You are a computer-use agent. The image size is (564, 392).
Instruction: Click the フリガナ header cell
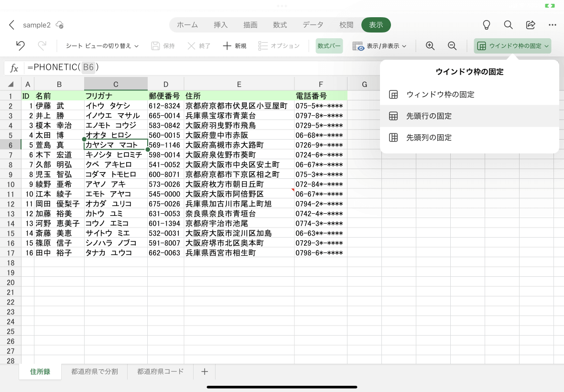(116, 96)
